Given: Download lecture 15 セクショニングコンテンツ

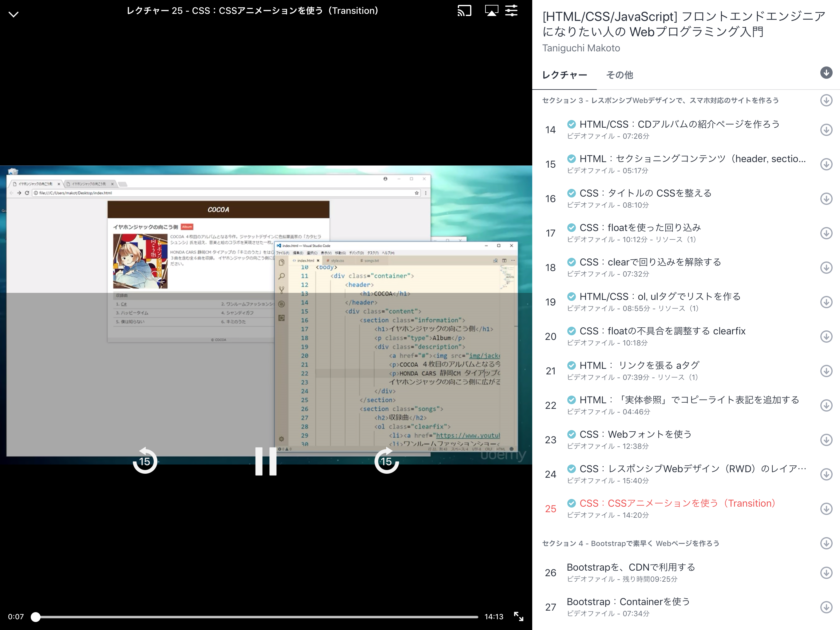Looking at the screenshot, I should 826,164.
